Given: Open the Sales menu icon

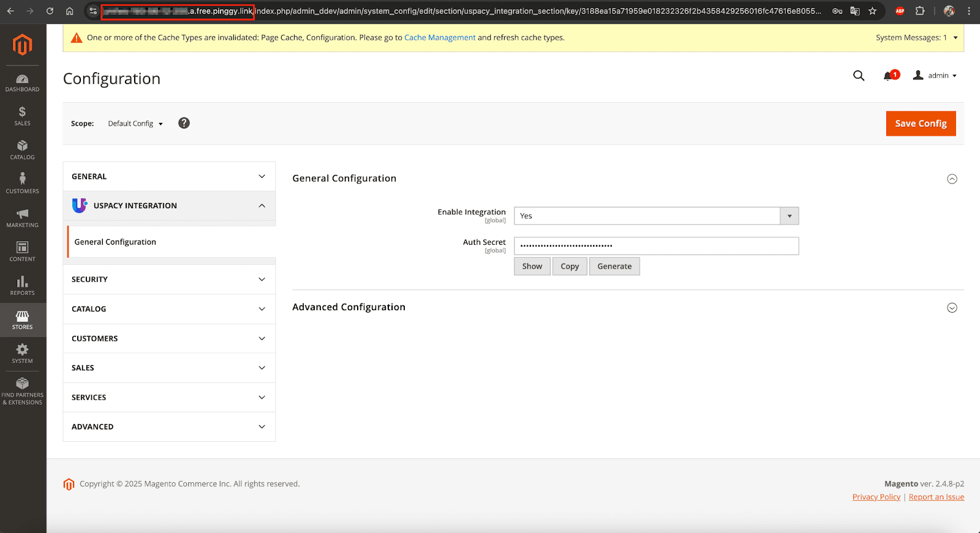Looking at the screenshot, I should point(22,115).
